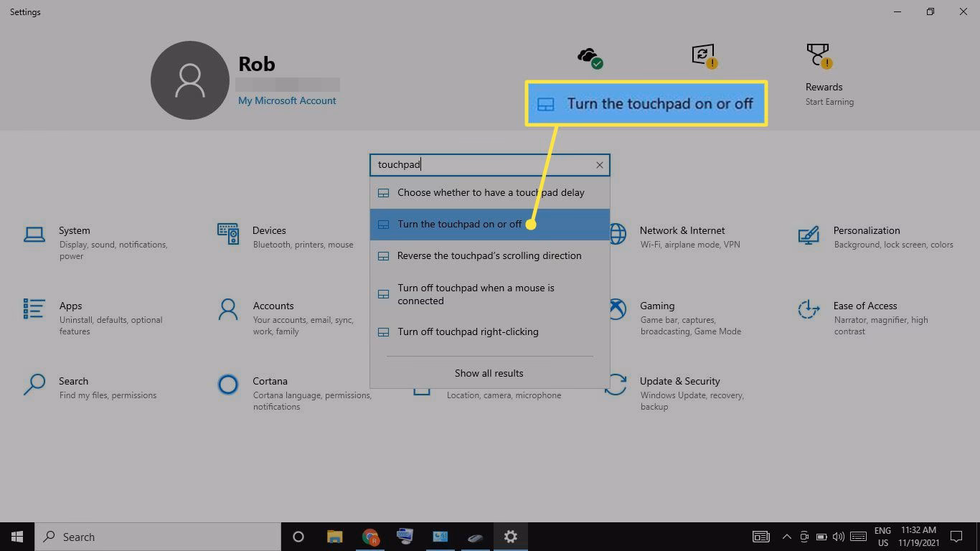Open the Accounts settings category
This screenshot has height=551, width=980.
coord(273,306)
